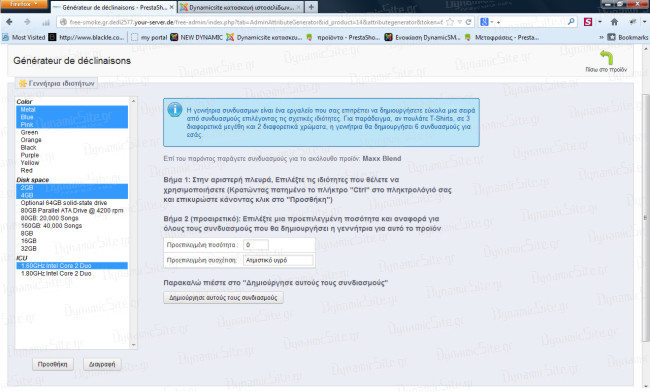Open the Google search engine selector
Viewport: 650px width, 392px height.
[487, 22]
